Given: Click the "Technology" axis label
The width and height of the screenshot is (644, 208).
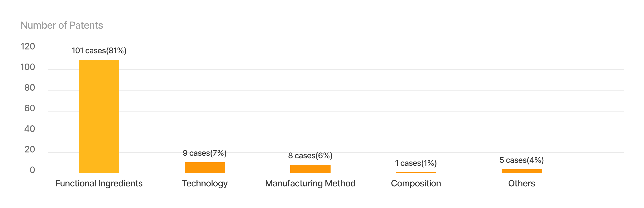Looking at the screenshot, I should coord(205,183).
